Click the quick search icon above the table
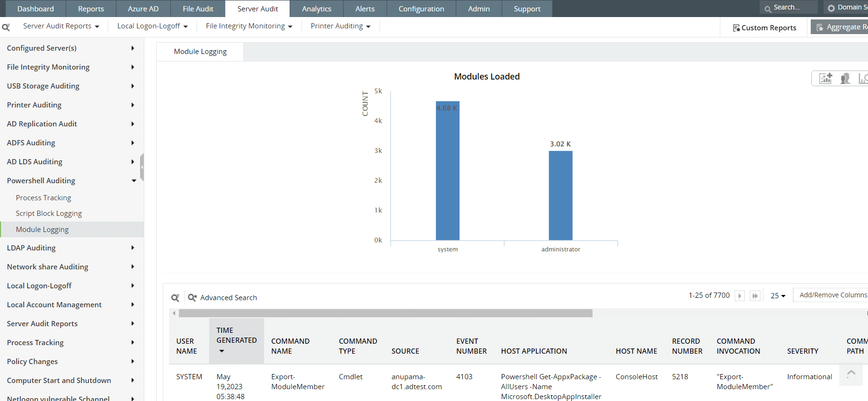The height and width of the screenshot is (401, 868). click(x=175, y=298)
